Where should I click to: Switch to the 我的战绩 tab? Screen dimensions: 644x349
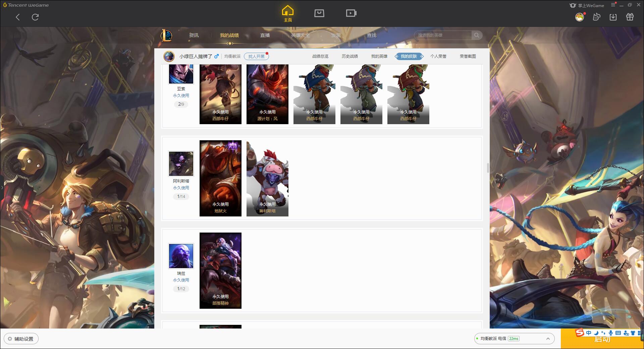tap(229, 35)
